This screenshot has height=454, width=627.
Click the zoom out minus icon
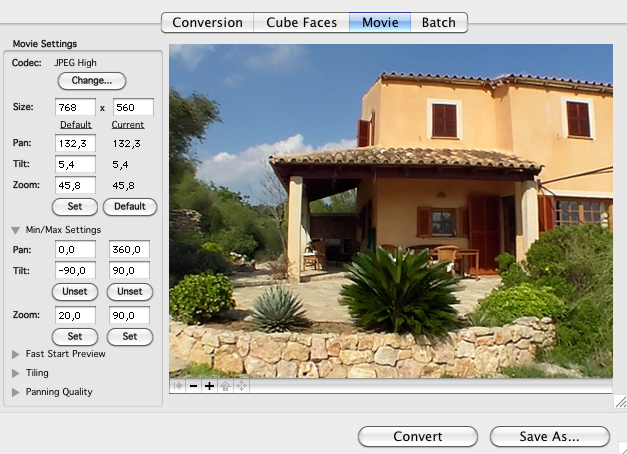click(x=193, y=386)
